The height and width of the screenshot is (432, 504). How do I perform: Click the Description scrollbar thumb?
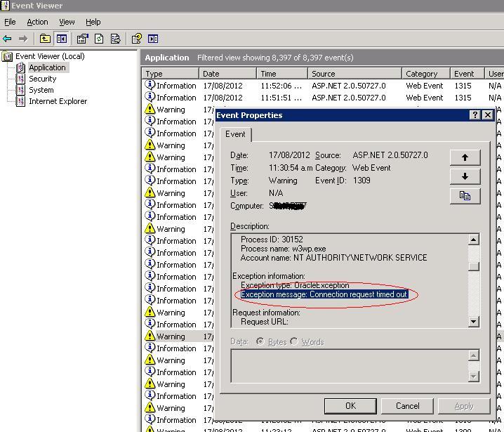474,266
